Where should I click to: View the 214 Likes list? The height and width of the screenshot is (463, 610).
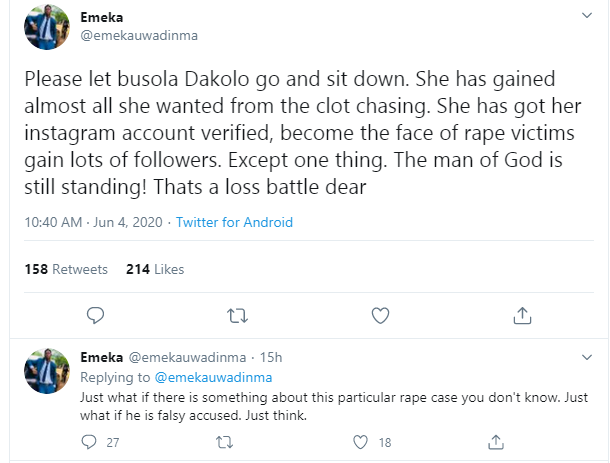155,269
